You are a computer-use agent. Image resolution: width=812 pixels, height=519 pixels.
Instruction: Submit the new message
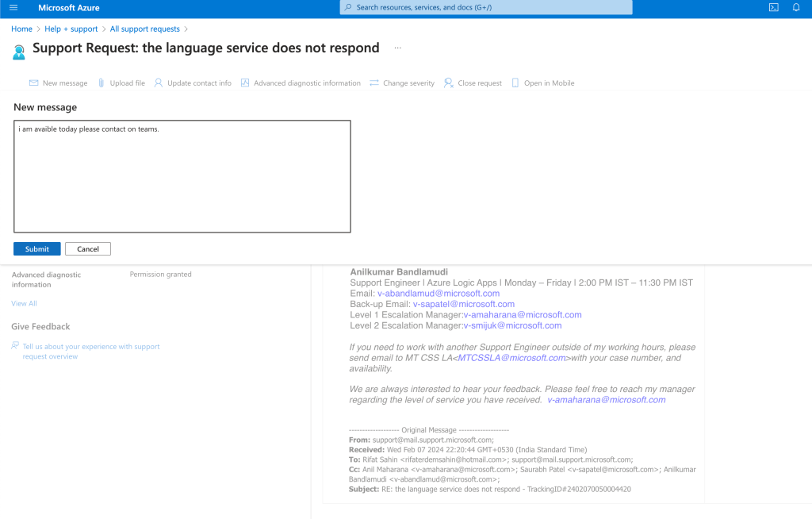point(36,249)
